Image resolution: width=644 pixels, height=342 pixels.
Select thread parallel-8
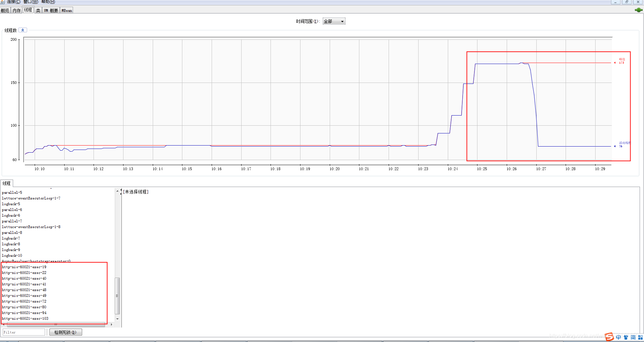tap(12, 233)
